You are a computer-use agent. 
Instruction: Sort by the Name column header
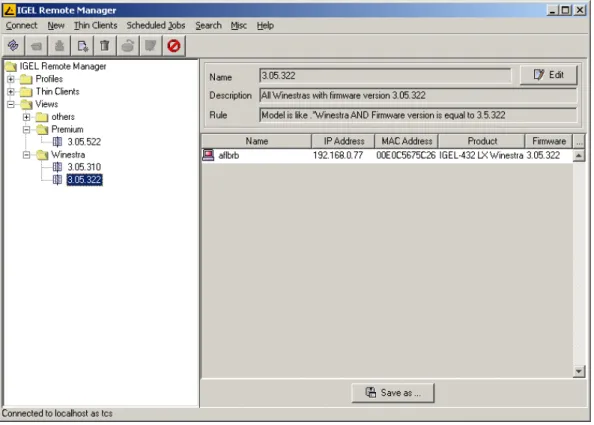point(256,141)
